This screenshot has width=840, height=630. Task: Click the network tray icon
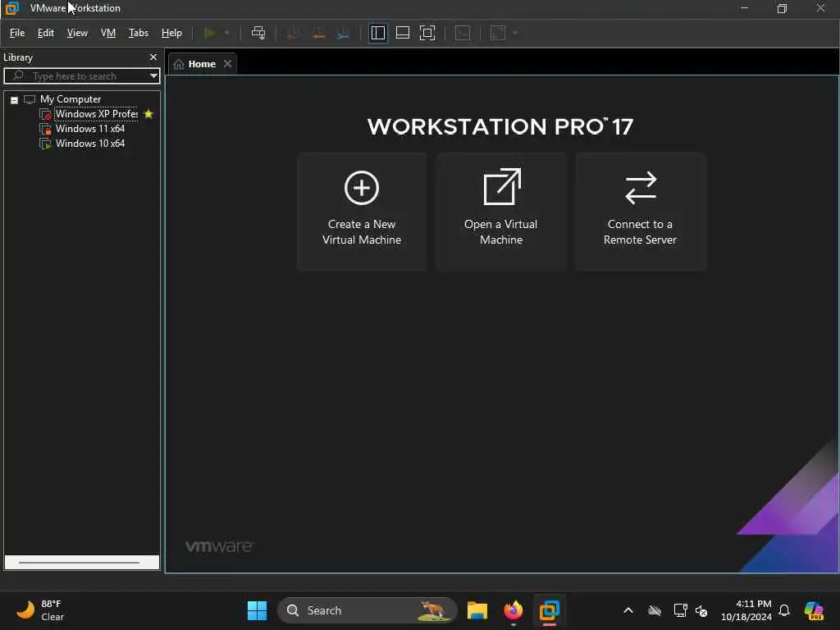coord(680,610)
